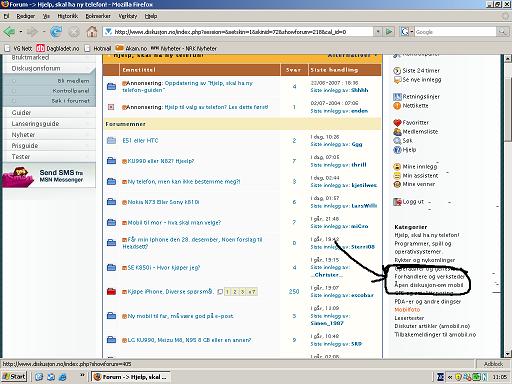The image size is (512, 384).
Task: Click the Mine venner icon
Action: click(x=397, y=184)
